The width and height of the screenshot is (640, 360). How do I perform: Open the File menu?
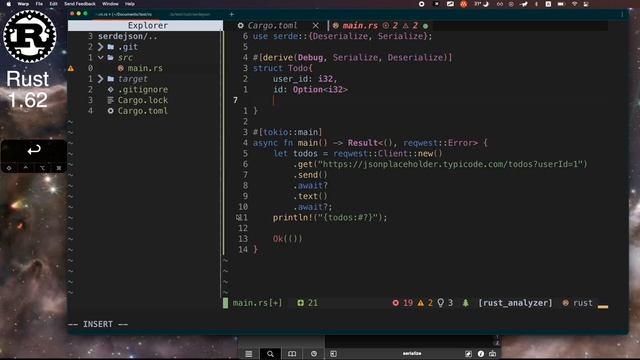tap(39, 4)
